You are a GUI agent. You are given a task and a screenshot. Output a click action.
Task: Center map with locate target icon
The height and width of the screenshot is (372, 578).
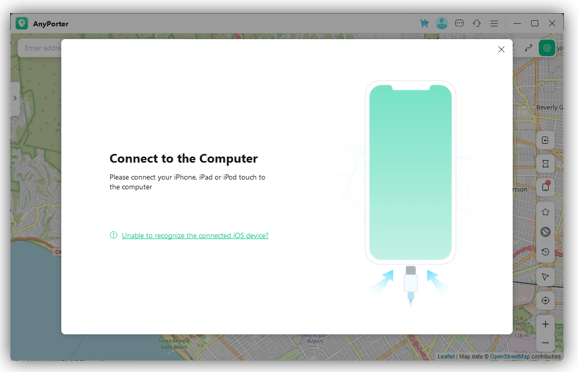tap(546, 301)
